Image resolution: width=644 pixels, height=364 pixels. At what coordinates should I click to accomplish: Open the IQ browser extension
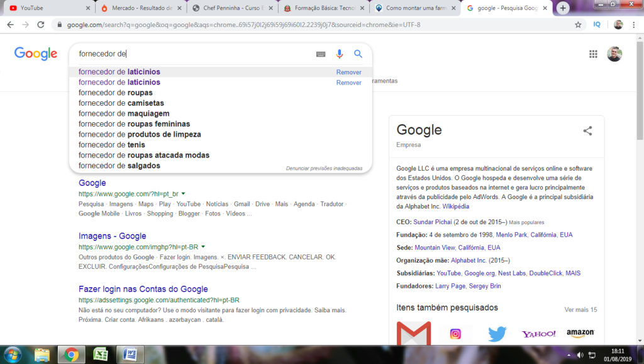pos(597,25)
